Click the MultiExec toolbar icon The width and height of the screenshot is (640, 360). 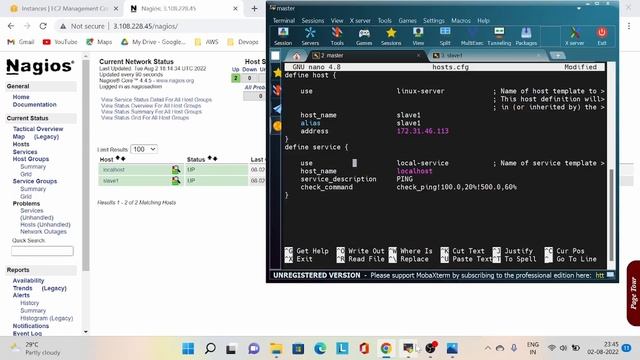[472, 36]
